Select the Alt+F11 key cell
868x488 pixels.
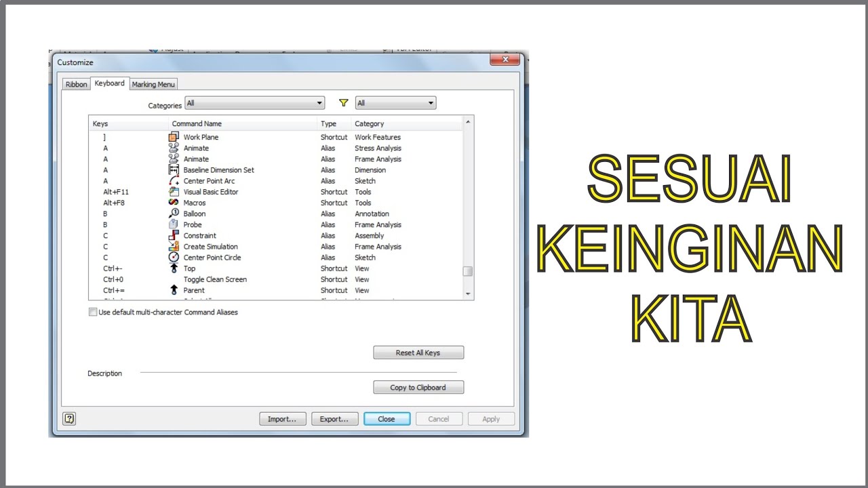coord(116,192)
